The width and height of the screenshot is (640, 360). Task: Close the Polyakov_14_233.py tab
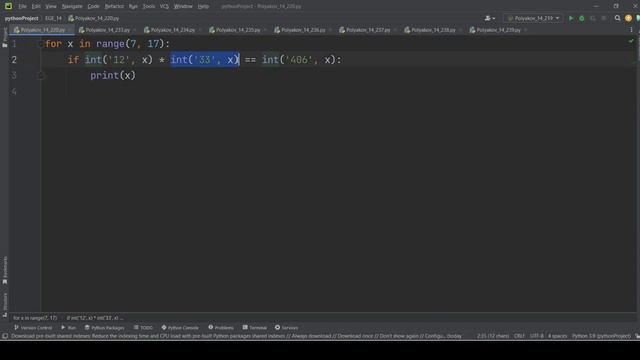(x=135, y=30)
